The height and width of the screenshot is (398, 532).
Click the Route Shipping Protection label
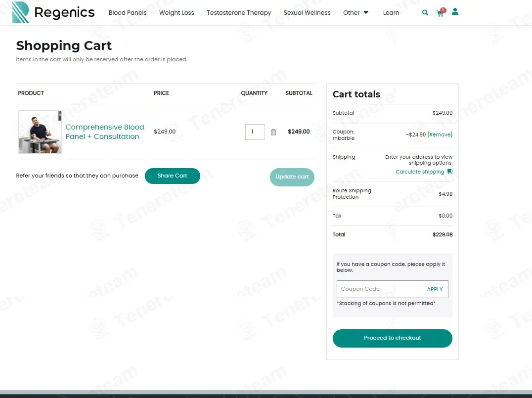coord(352,194)
